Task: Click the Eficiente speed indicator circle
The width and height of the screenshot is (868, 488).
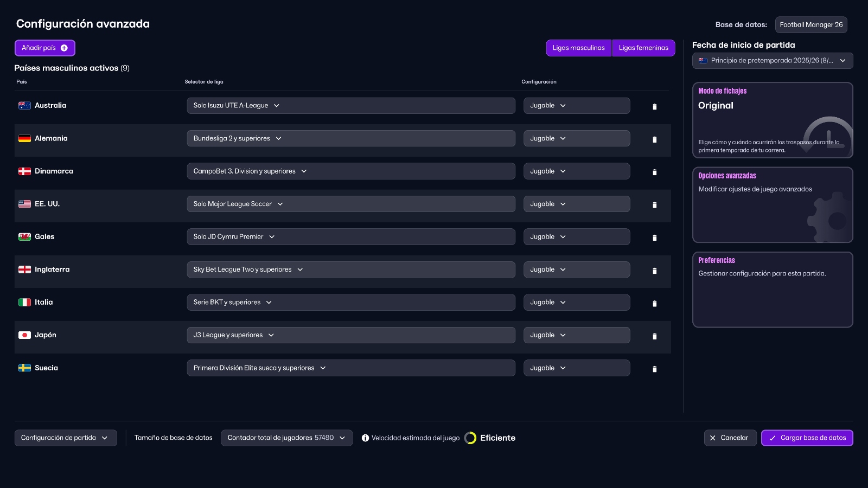Action: coord(469,438)
